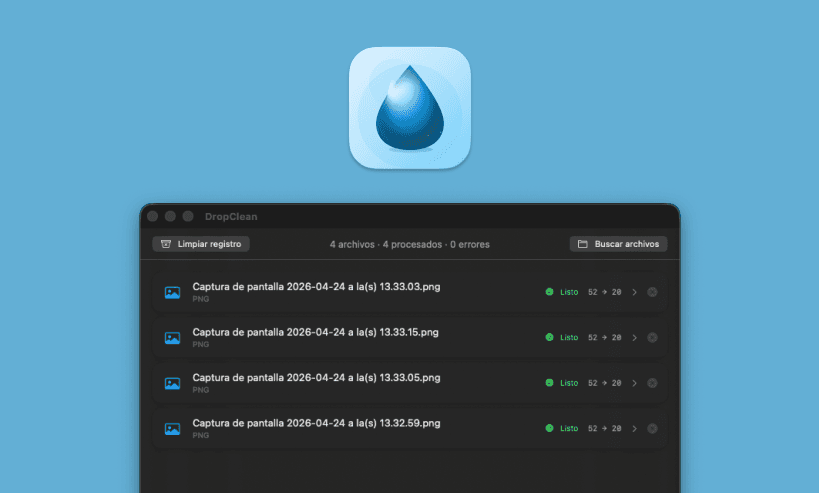Expand details chevron for 13.33.03.png

635,292
